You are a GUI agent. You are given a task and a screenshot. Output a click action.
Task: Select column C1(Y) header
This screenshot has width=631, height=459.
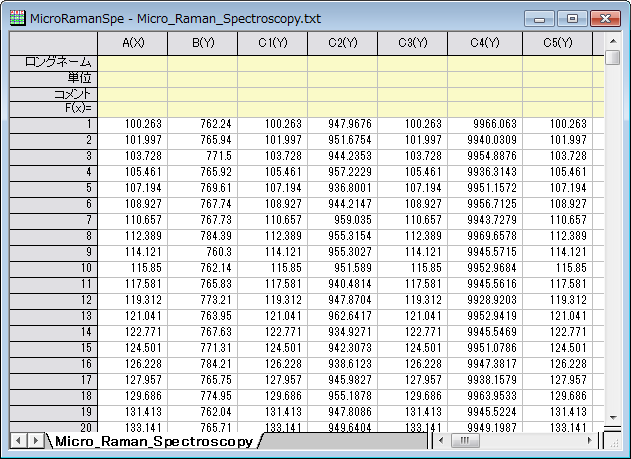(273, 43)
